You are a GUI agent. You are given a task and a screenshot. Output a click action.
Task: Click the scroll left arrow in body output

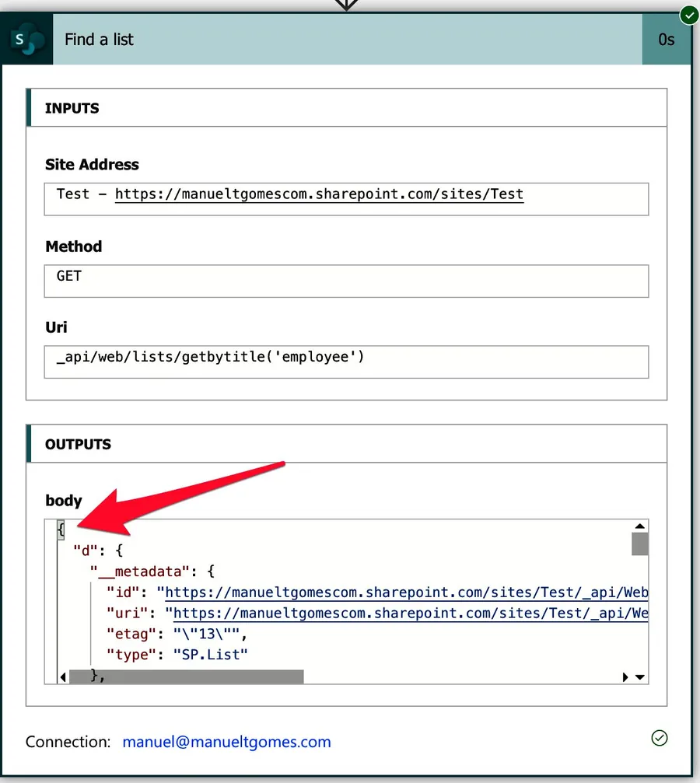coord(63,677)
